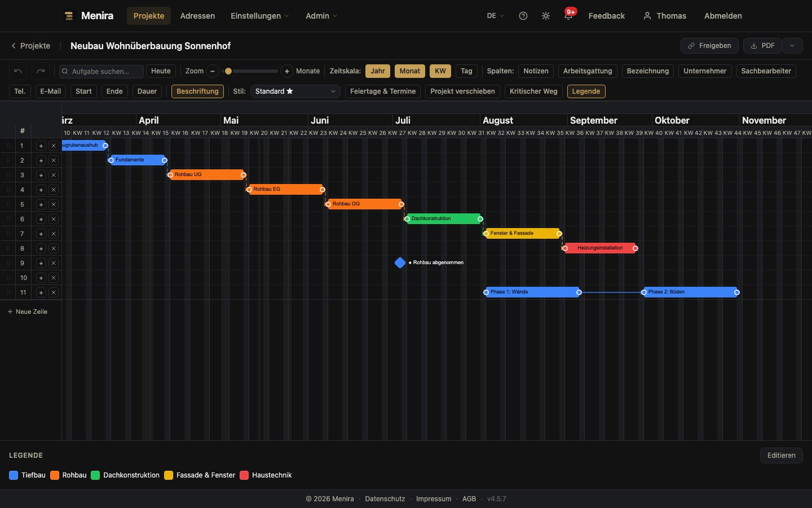Toggle Dauer column
Image resolution: width=812 pixels, height=508 pixels.
pyautogui.click(x=147, y=91)
